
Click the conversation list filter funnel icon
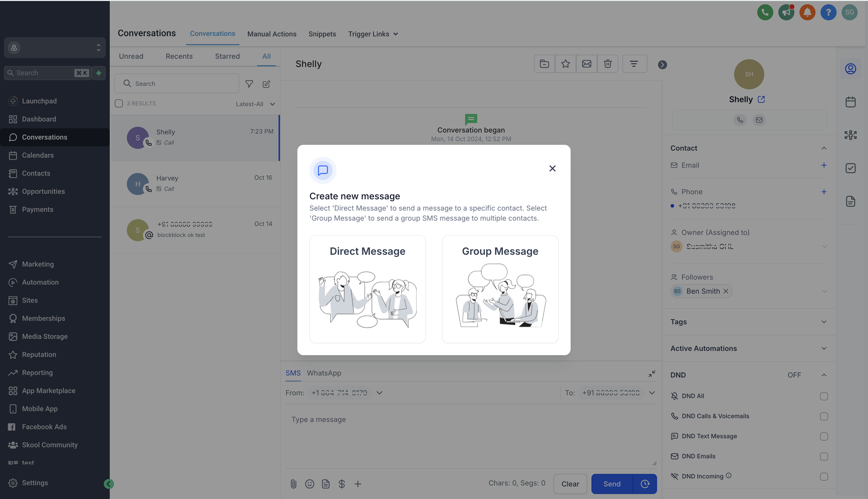(x=249, y=84)
